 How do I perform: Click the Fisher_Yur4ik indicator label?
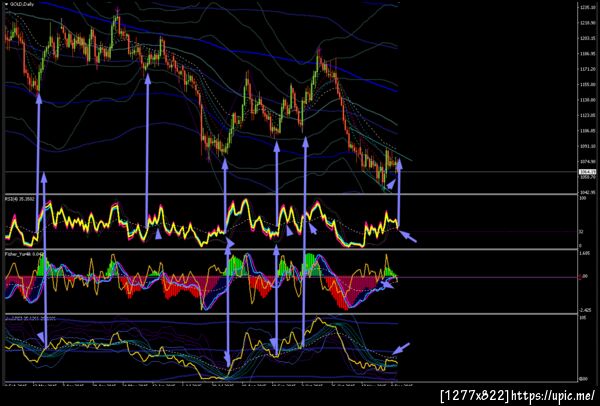click(x=24, y=254)
